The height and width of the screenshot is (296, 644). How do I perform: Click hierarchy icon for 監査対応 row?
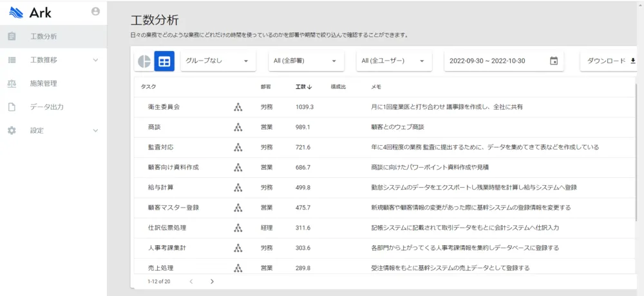tap(238, 147)
